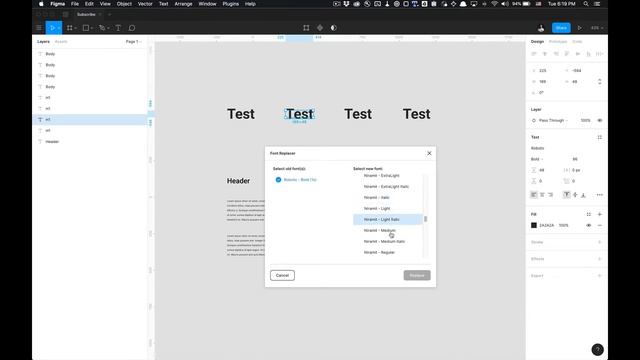Toggle layer visibility eye in Layer section
Image resolution: width=640 pixels, height=360 pixels.
600,120
